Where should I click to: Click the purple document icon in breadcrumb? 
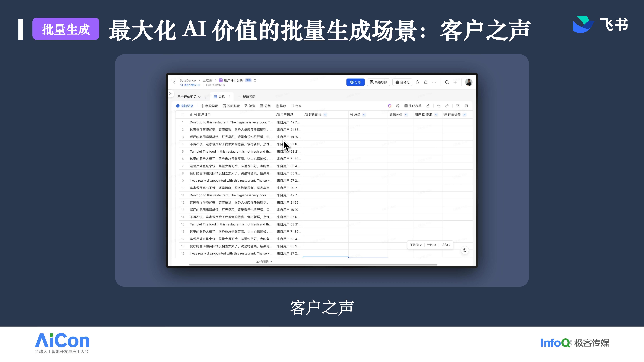(221, 80)
